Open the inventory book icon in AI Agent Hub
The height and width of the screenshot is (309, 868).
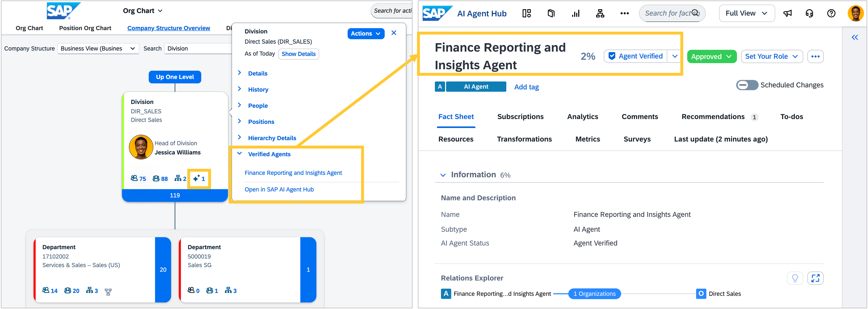[x=551, y=14]
